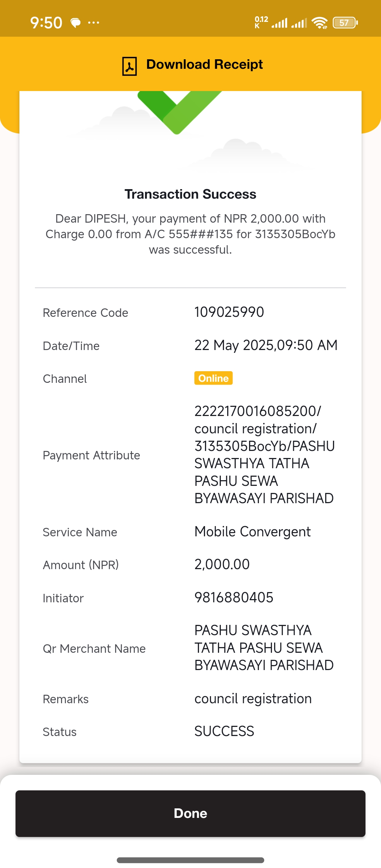Tap the Transaction Success heading
This screenshot has height=868, width=381.
pyautogui.click(x=190, y=194)
